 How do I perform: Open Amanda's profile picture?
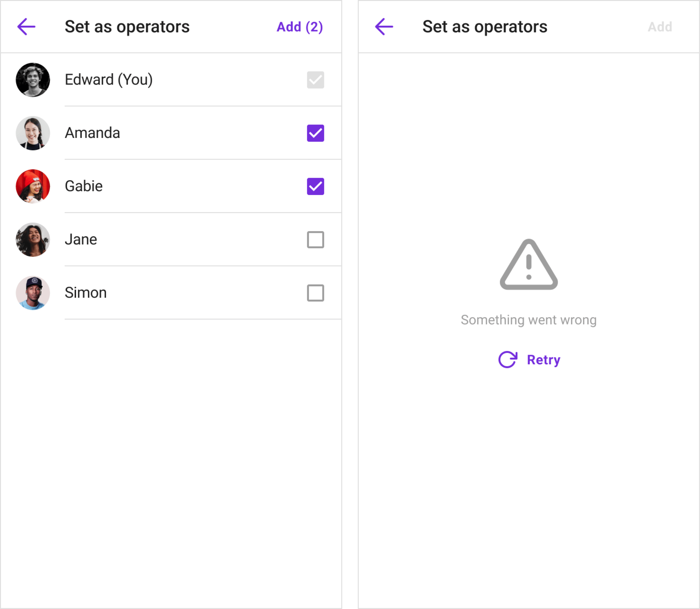(33, 133)
